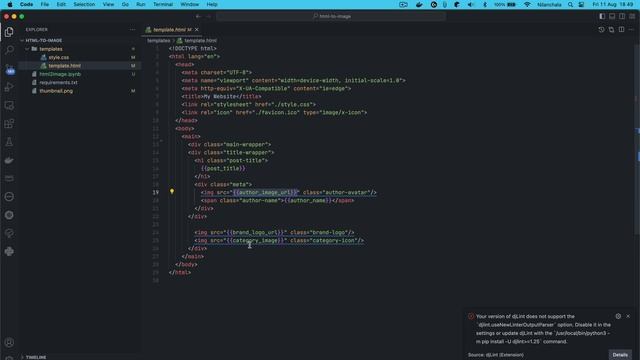640x360 pixels.
Task: Toggle the secondary side bar layout
Action: point(622,16)
